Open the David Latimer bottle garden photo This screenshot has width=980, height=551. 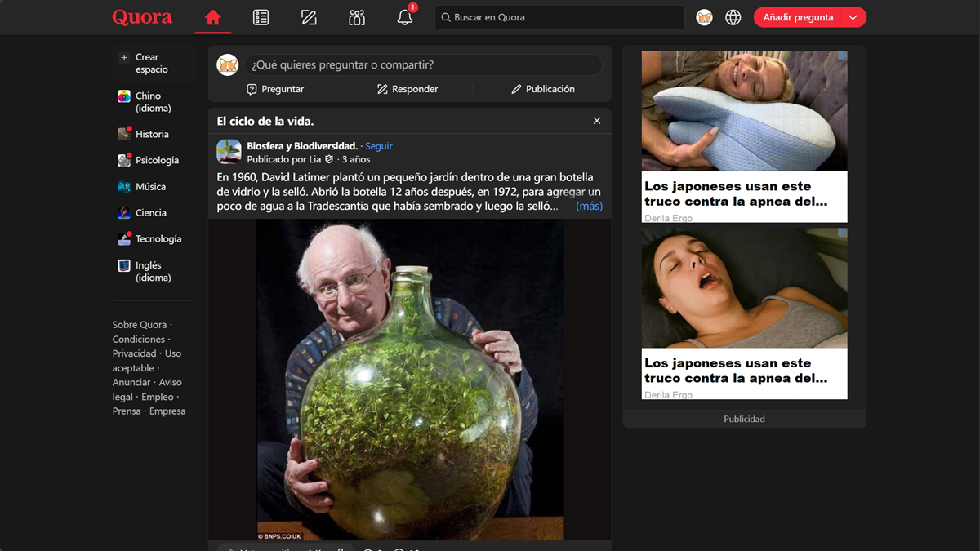point(410,380)
